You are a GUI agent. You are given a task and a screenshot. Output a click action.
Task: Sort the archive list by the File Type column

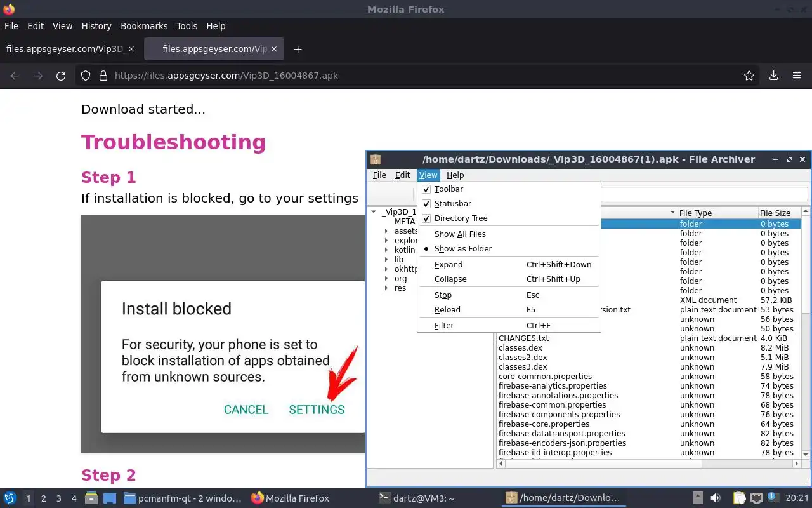click(717, 213)
